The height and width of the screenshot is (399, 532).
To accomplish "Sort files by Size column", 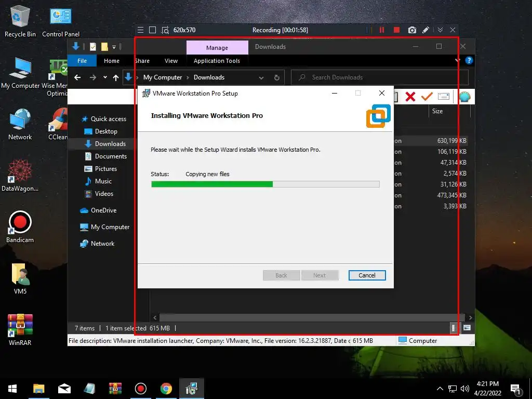I will [437, 111].
